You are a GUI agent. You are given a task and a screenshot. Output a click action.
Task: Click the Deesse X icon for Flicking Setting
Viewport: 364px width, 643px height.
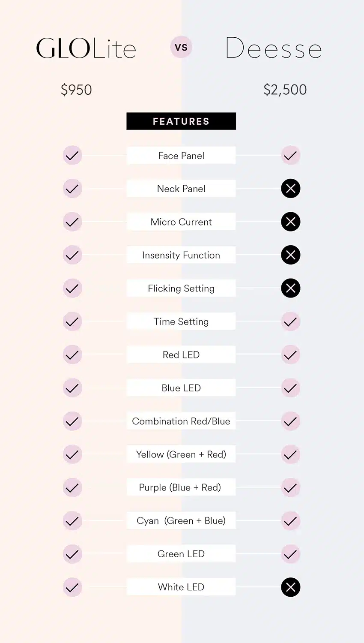point(290,288)
